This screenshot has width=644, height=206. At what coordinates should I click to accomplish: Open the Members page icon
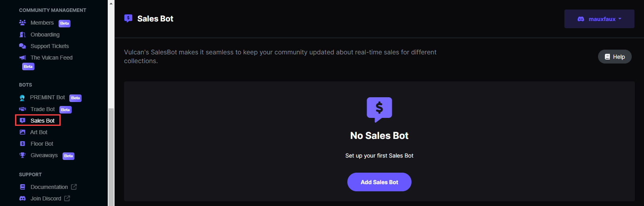pos(23,23)
